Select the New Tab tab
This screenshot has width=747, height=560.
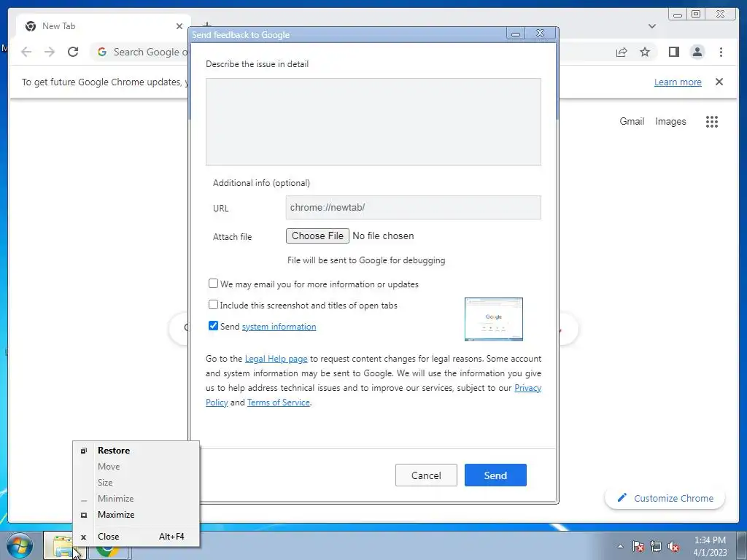click(104, 26)
